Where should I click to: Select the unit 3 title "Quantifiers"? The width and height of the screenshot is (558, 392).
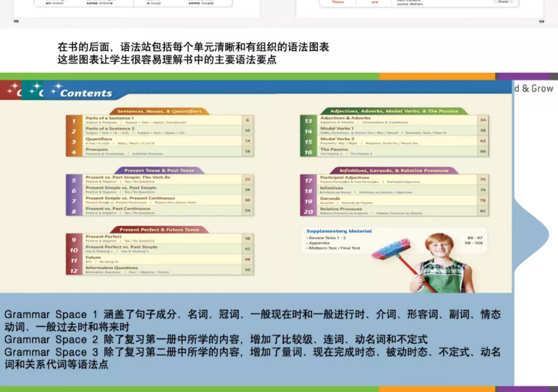(99, 139)
